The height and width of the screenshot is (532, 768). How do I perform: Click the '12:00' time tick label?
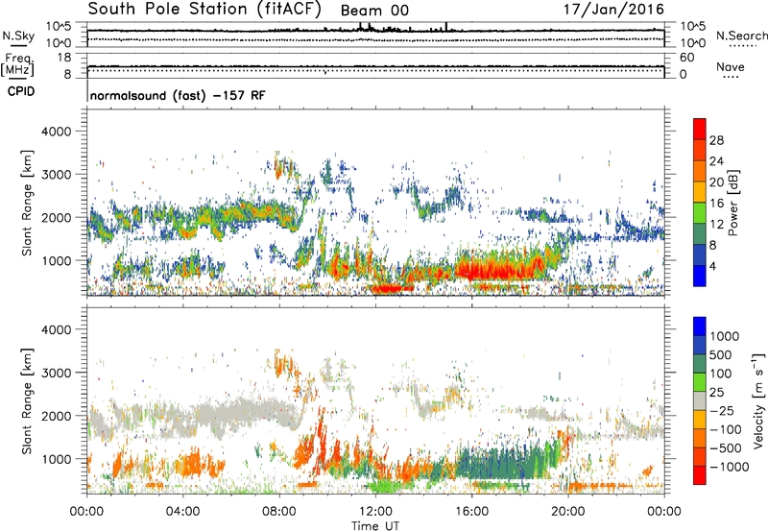(375, 512)
